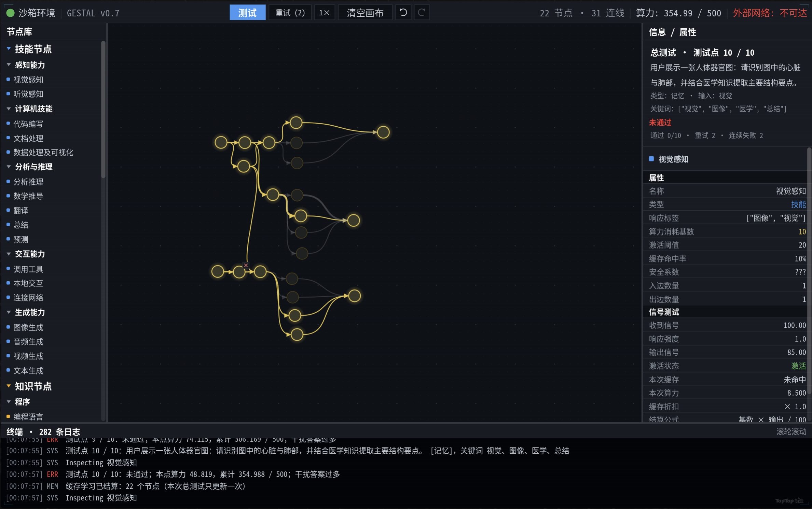Click the red X marker on the connection
Image resolution: width=812 pixels, height=509 pixels.
(x=246, y=265)
